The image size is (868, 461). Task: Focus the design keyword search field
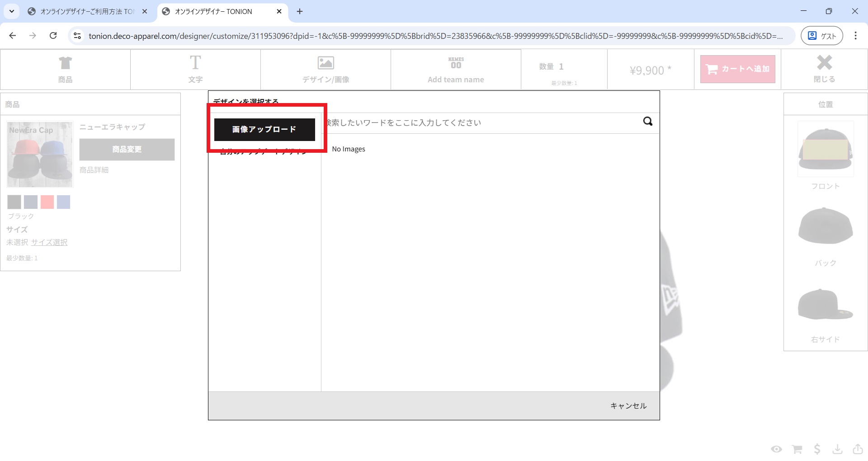(x=481, y=123)
